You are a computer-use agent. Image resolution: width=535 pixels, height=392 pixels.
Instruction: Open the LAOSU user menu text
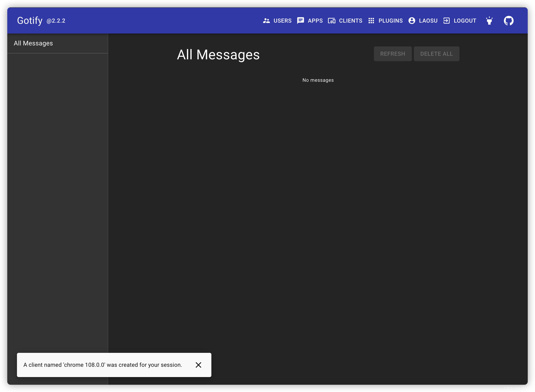click(428, 21)
